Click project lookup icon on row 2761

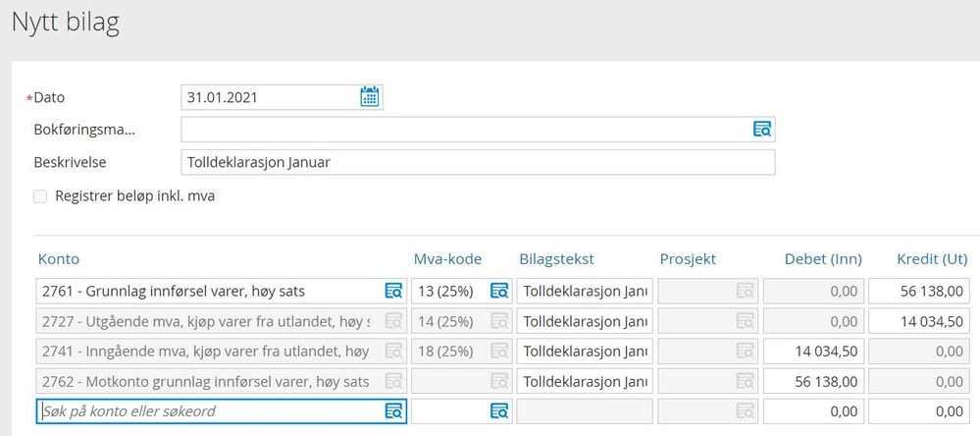coord(745,291)
